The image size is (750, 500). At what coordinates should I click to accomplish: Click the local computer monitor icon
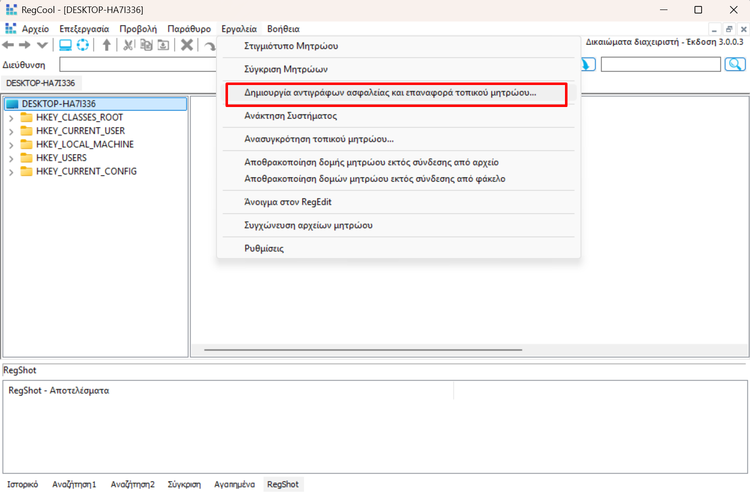pyautogui.click(x=65, y=46)
